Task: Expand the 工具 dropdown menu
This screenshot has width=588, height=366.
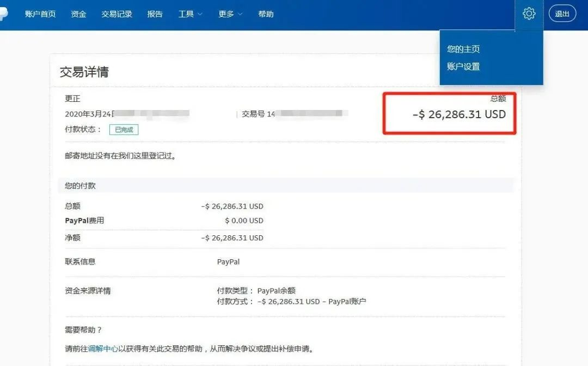Action: coord(190,14)
